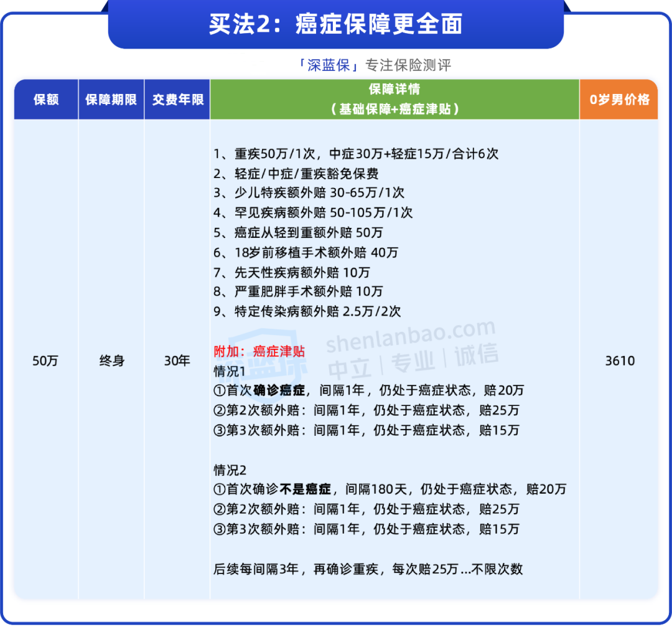672x627 pixels.
Task: Click 情况1 '②第2次额外赔' line
Action: 366,410
